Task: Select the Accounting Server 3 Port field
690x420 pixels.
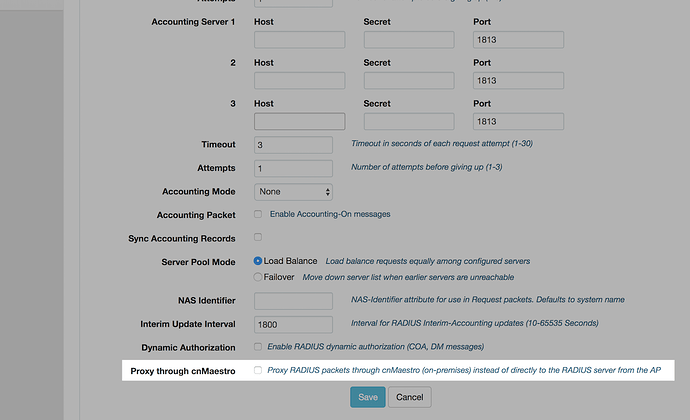Action: point(518,122)
